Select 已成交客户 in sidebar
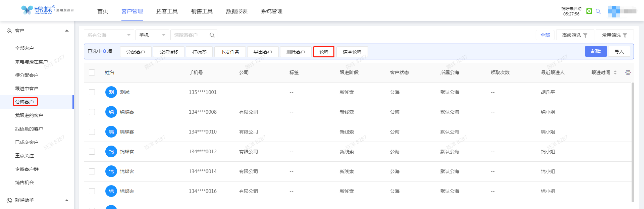Screen dimensions: 644x209 coord(27,142)
